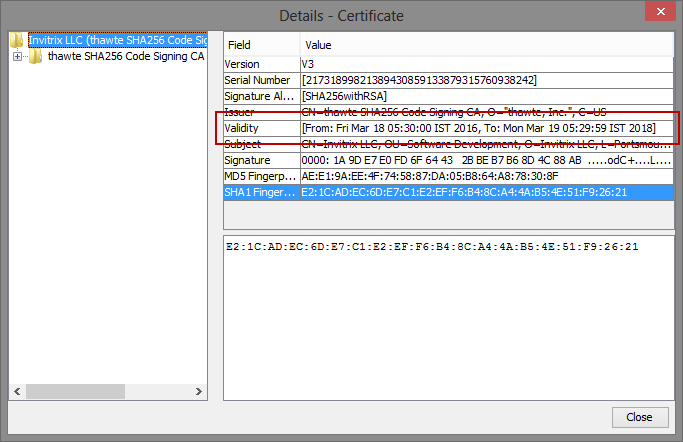Click the signature hex value 0000: 1A 9D...
The height and width of the screenshot is (442, 683).
486,160
